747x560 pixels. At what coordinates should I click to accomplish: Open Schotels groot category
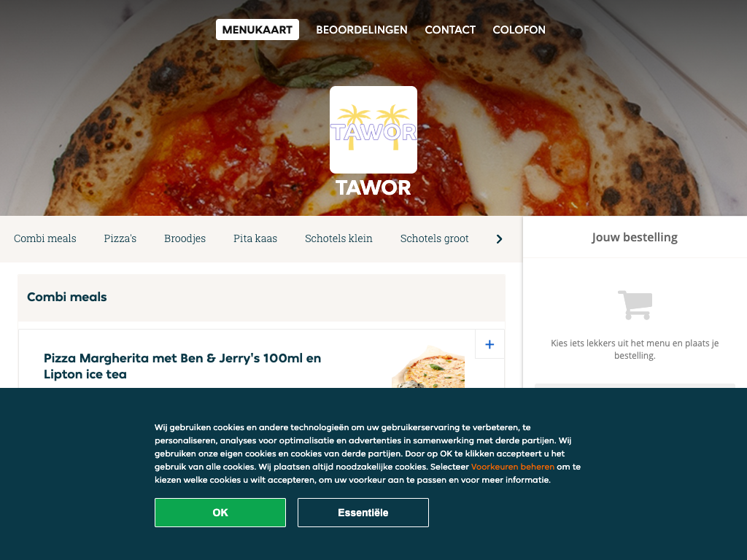click(x=435, y=238)
